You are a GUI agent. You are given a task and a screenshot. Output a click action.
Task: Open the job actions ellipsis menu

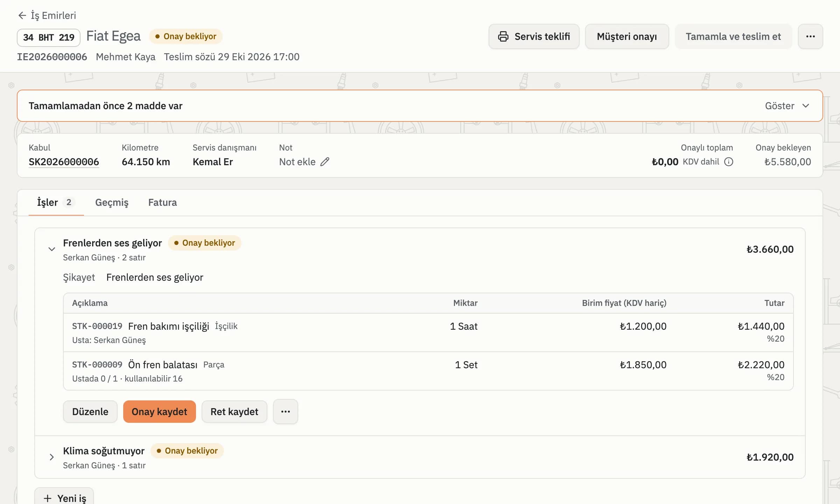pyautogui.click(x=286, y=412)
